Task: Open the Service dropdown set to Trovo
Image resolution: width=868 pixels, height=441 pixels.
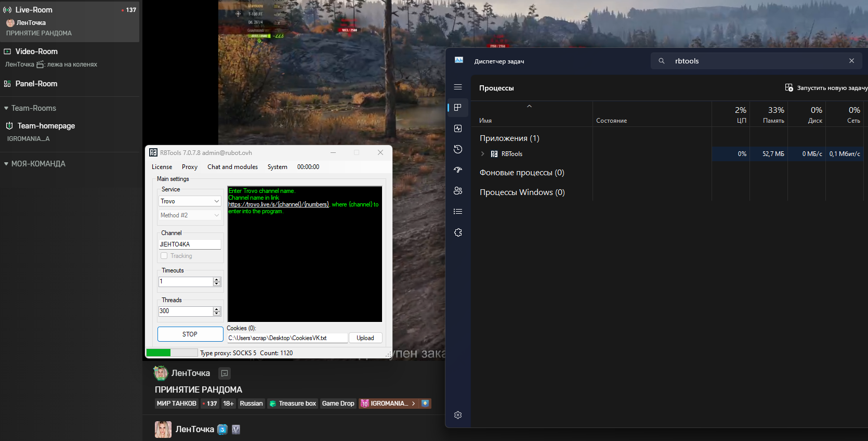Action: click(x=190, y=201)
